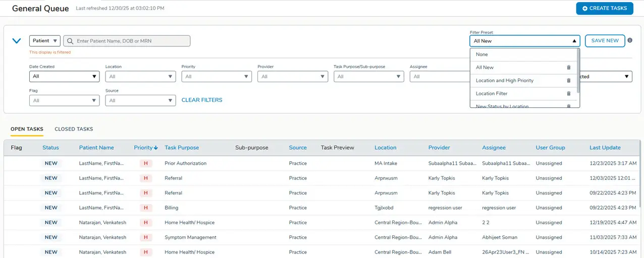Viewport: 644px width, 258px height.
Task: Click the Save New button
Action: [x=605, y=41]
